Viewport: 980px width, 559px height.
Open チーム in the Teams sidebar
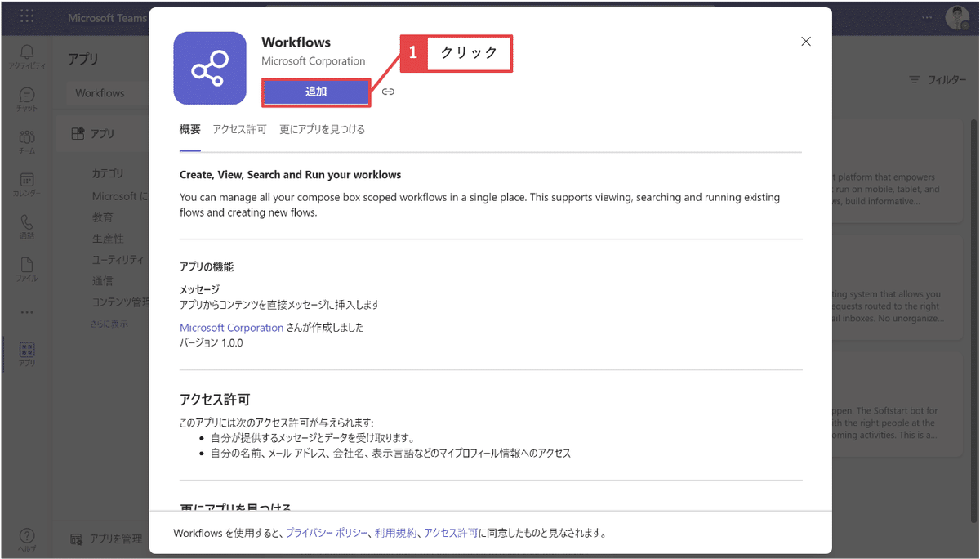27,141
